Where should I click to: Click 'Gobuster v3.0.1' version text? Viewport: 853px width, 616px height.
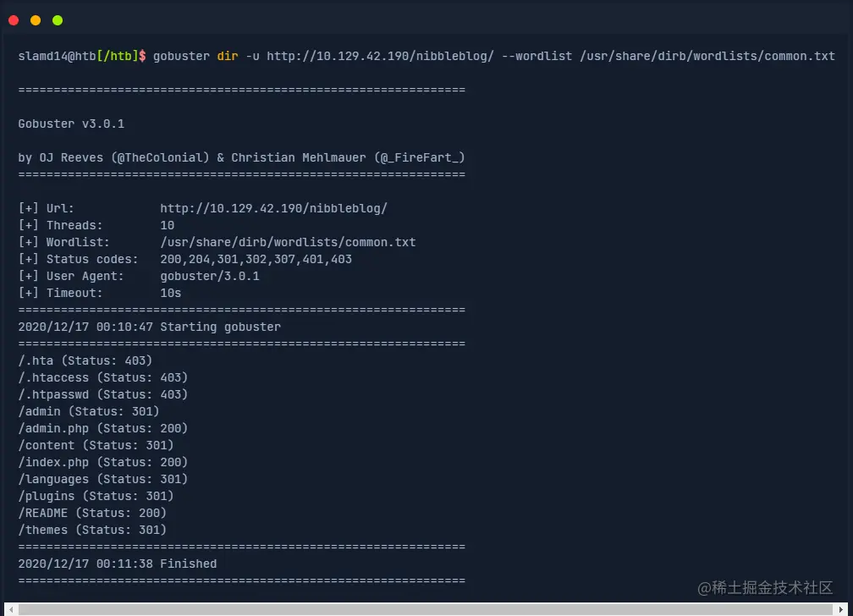tap(71, 124)
